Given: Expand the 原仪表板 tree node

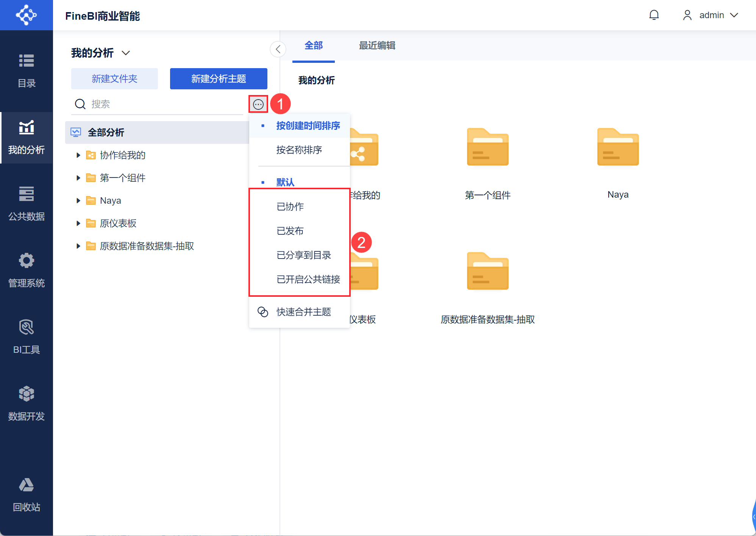Looking at the screenshot, I should click(78, 223).
